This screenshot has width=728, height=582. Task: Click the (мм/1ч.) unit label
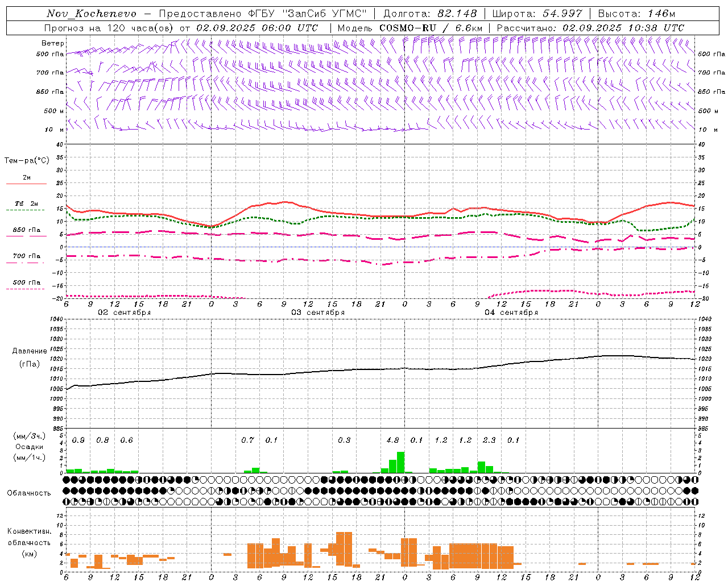[x=30, y=458]
